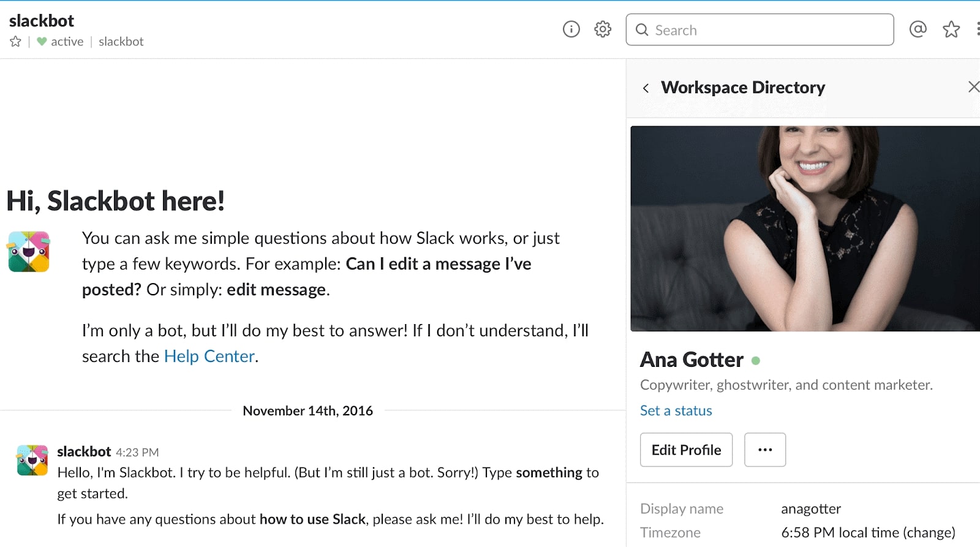Open starred items star icon
Screen dimensions: 980x547
click(x=951, y=29)
